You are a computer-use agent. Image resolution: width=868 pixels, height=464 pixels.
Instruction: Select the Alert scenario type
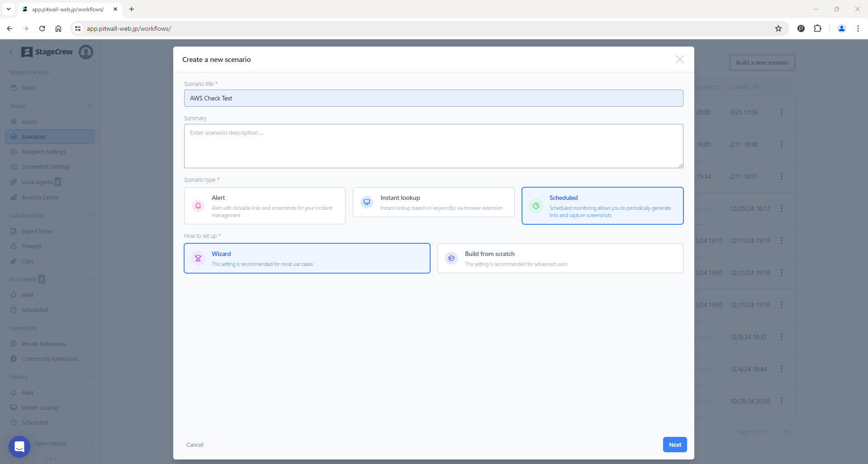265,206
